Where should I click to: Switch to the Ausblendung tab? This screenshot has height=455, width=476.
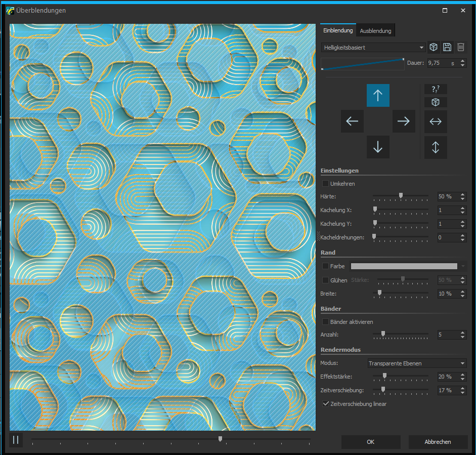(375, 31)
